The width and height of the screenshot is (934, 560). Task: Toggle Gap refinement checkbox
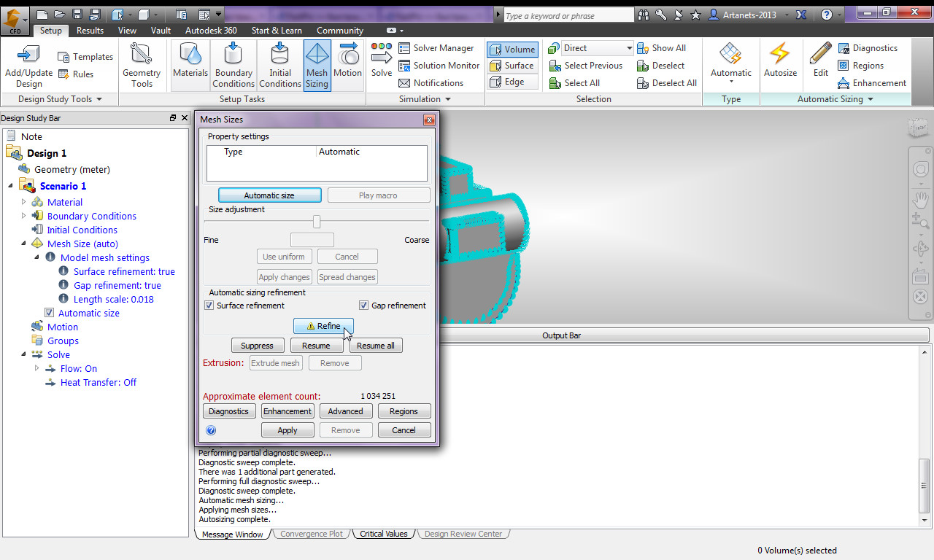point(363,306)
